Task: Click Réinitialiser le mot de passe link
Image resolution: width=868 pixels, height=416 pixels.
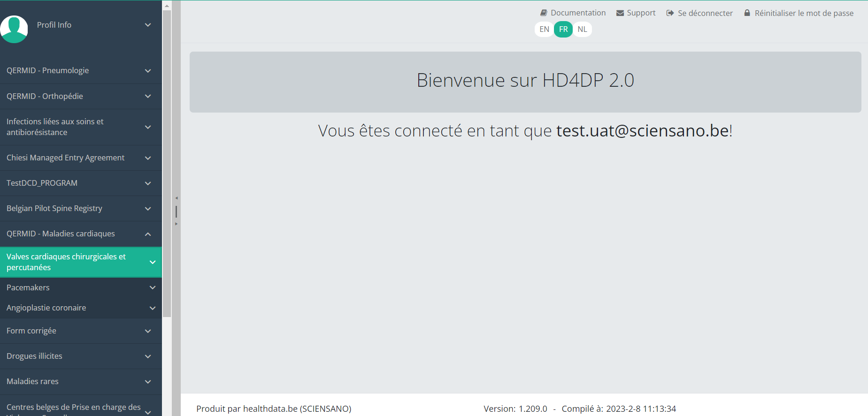Action: 804,13
